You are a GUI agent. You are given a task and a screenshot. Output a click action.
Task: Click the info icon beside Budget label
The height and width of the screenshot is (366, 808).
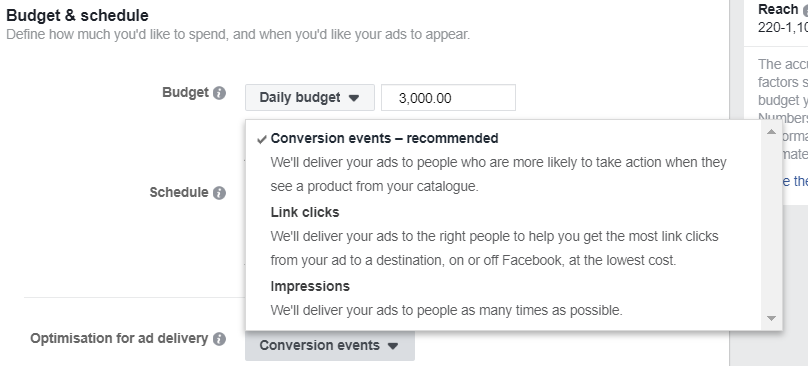click(x=220, y=93)
